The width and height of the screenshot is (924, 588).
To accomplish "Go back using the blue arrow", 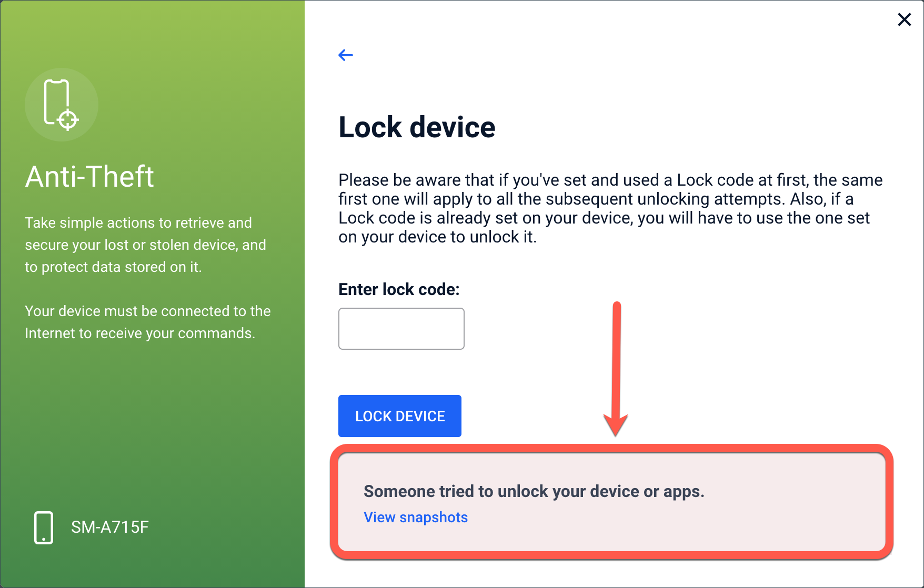I will click(x=346, y=55).
